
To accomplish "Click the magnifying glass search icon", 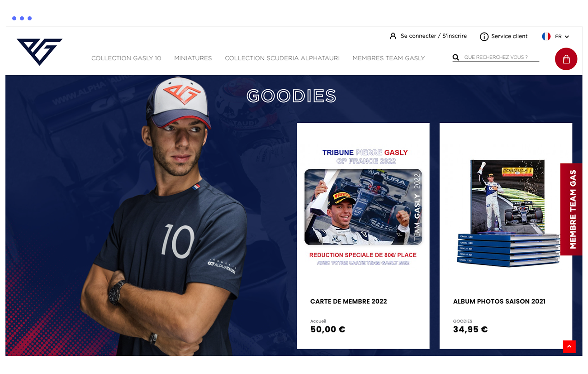I will pos(456,58).
